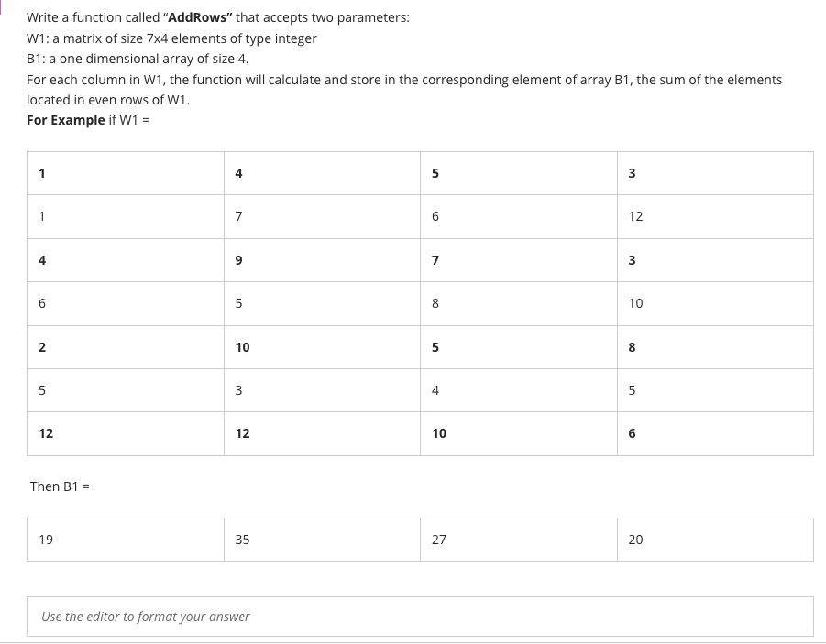Viewport: 826px width, 644px height.
Task: Click the placeholder text Use the editor to format your answer
Action: (x=146, y=616)
